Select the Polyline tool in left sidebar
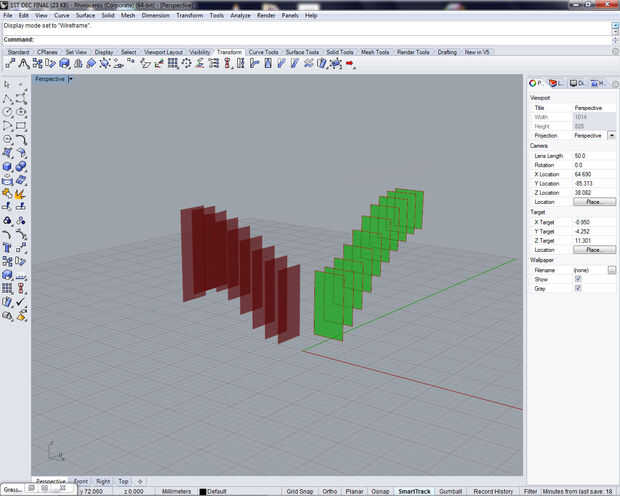 [7, 98]
